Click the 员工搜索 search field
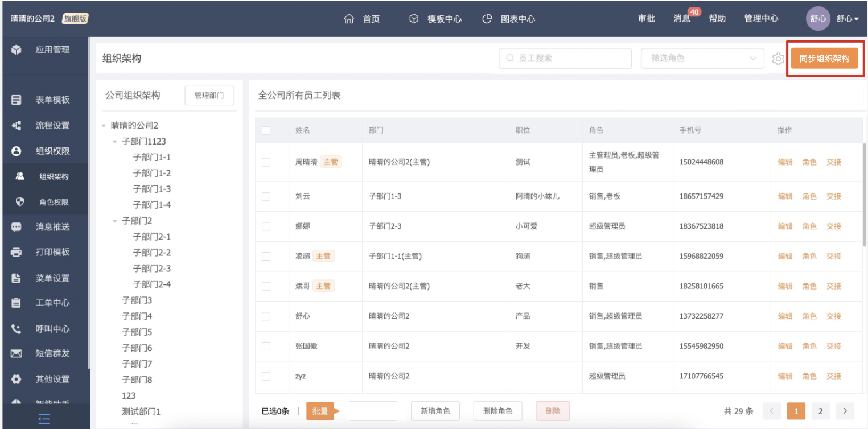The height and width of the screenshot is (429, 868). point(565,58)
